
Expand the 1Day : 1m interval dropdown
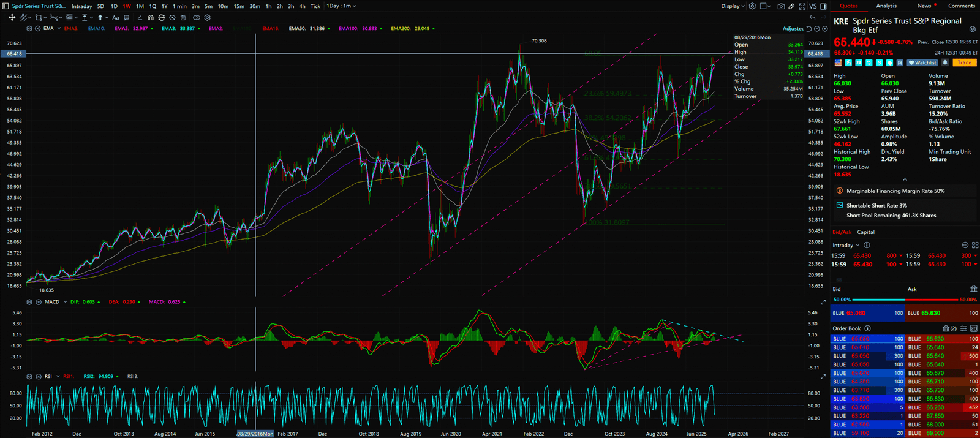(341, 6)
